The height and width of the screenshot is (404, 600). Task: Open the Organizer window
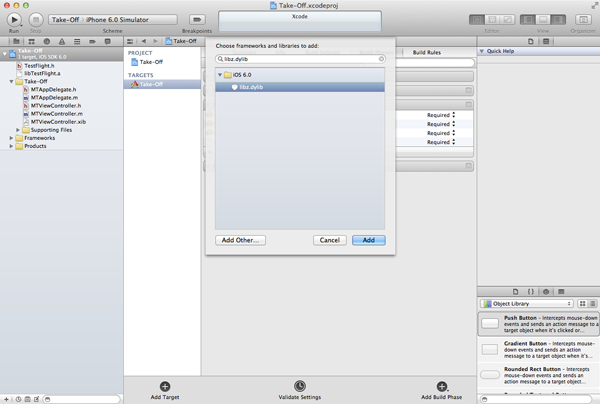tap(583, 20)
